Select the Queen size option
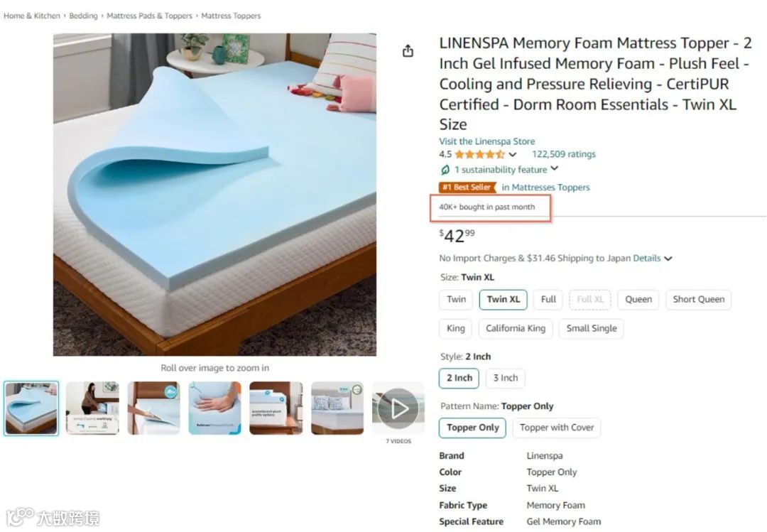767x532 pixels. coord(638,300)
